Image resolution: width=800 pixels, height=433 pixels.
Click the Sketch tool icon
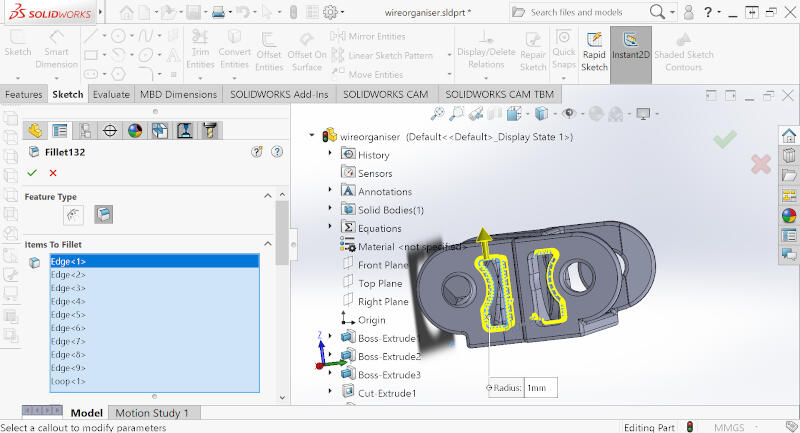17,44
